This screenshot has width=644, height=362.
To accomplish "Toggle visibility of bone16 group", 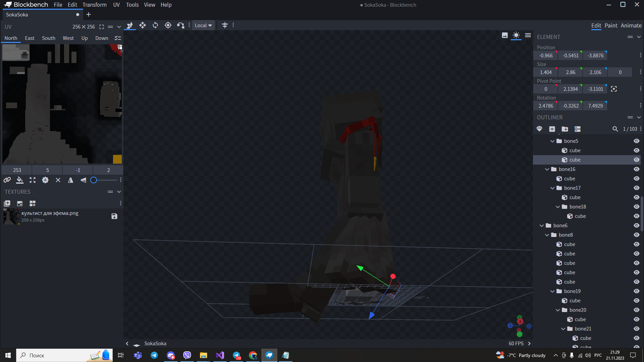I will click(x=637, y=169).
